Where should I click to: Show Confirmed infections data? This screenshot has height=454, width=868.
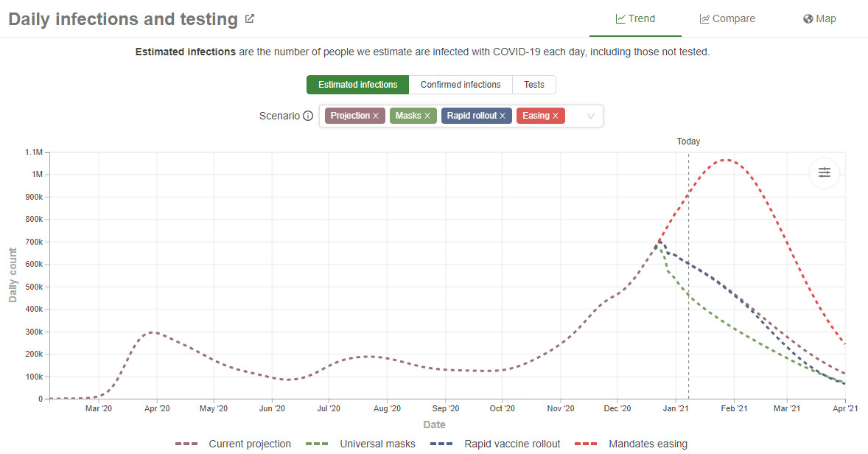(x=461, y=85)
